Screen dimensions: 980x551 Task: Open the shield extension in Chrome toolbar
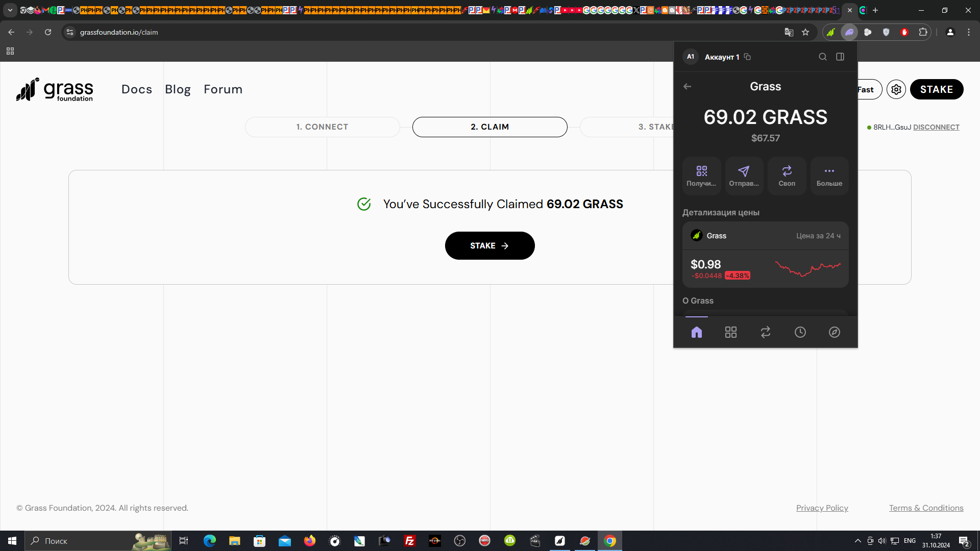coord(886,32)
